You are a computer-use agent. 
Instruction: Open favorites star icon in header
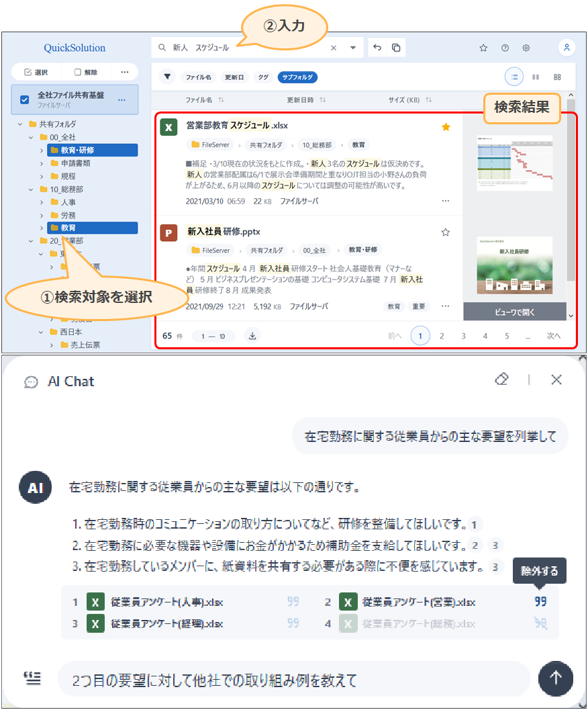(x=483, y=48)
